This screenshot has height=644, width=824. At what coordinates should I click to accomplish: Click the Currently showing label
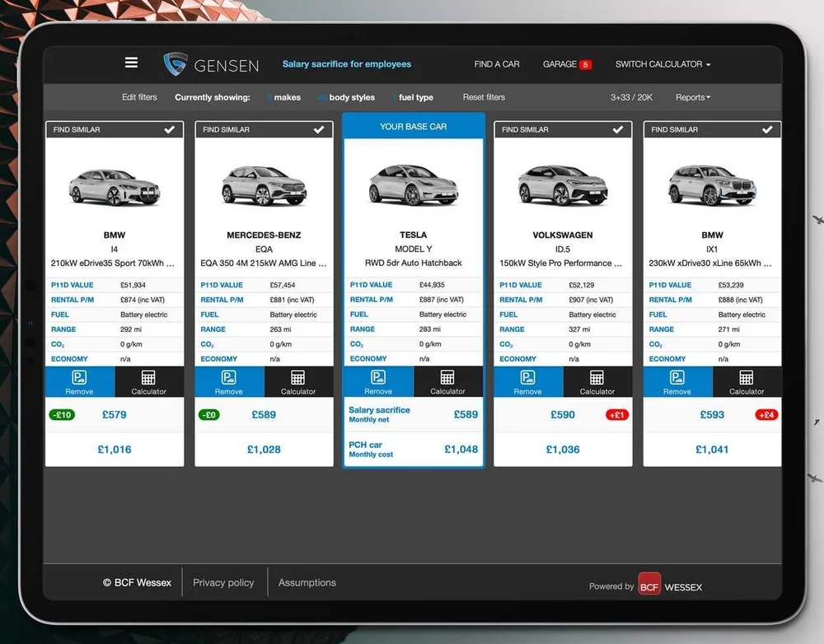pyautogui.click(x=213, y=97)
